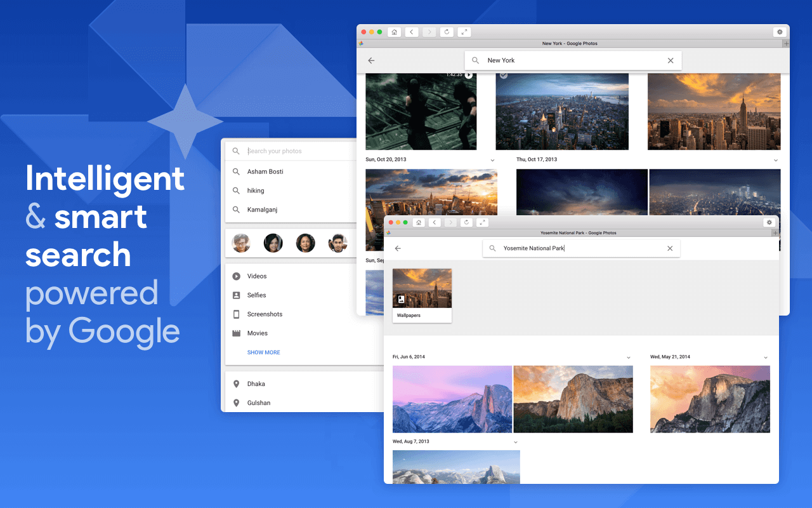Click the Yosemite National Park search field
The width and height of the screenshot is (812, 508).
[581, 248]
